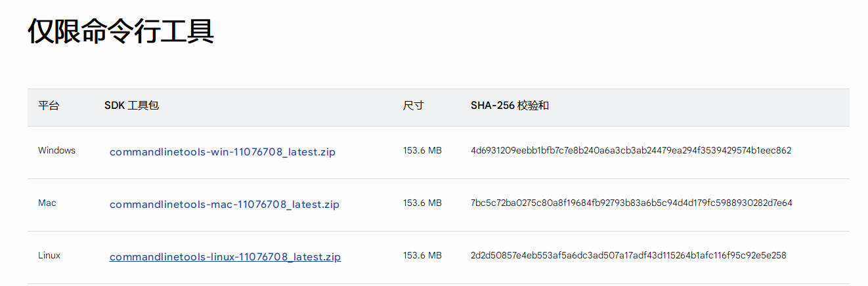Select the Mac platform cell
868x286 pixels.
click(47, 203)
